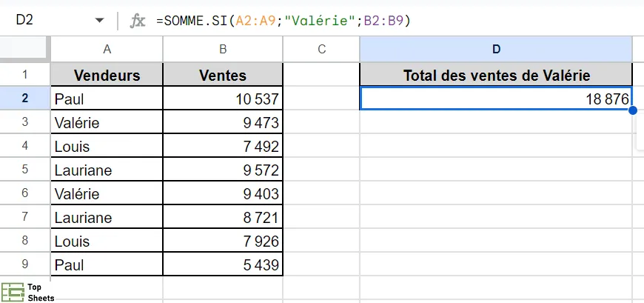Viewport: 644px width, 303px height.
Task: Select the Paul cell in row 2
Action: coord(107,99)
